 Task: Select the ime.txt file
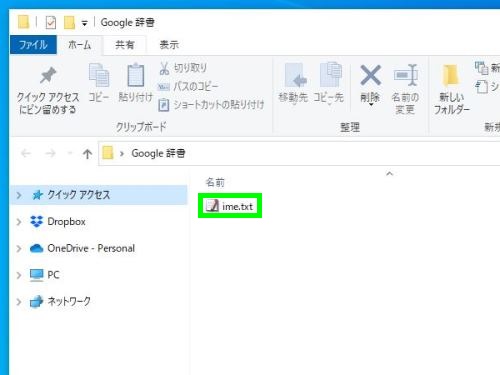(x=230, y=206)
